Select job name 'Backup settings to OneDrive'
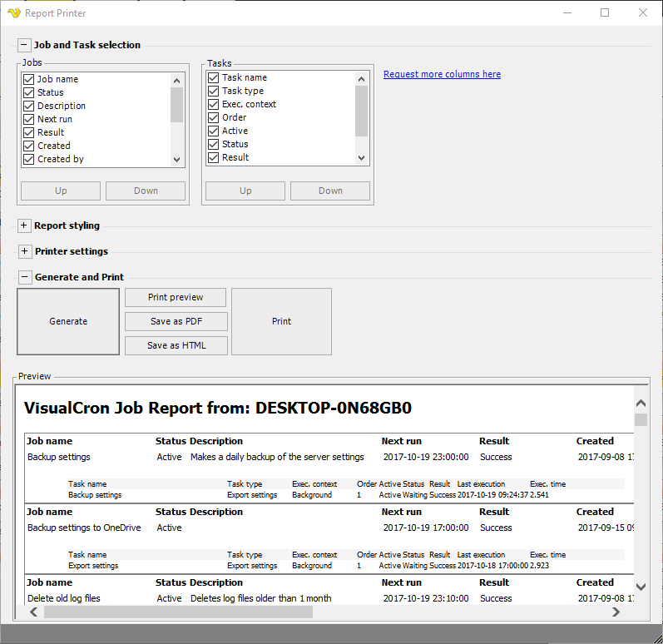 click(84, 528)
